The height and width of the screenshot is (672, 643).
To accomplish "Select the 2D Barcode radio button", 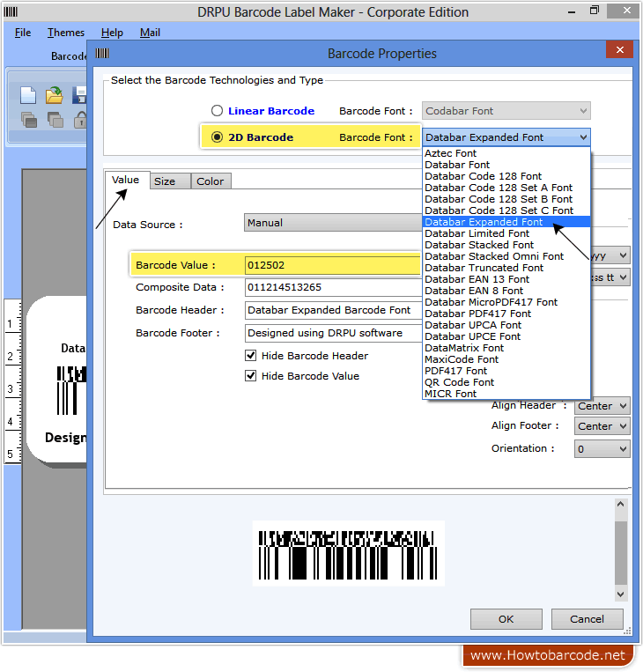I will pos(217,137).
